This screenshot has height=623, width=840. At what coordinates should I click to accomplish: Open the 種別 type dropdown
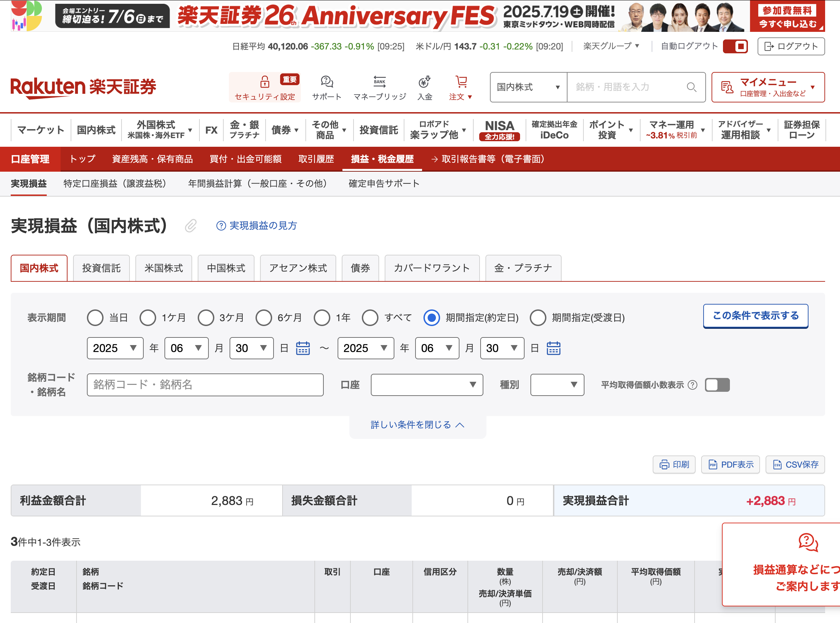(557, 385)
